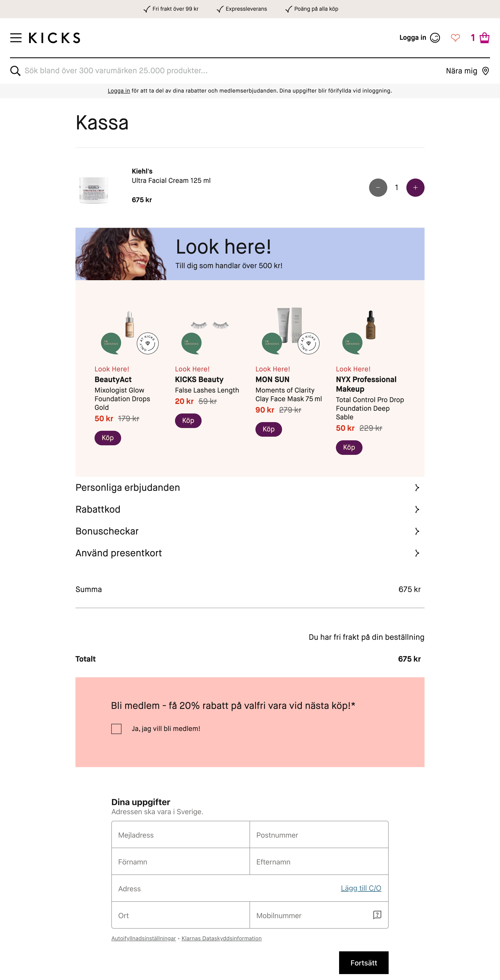Click the KICKS logo
The width and height of the screenshot is (500, 980).
55,38
